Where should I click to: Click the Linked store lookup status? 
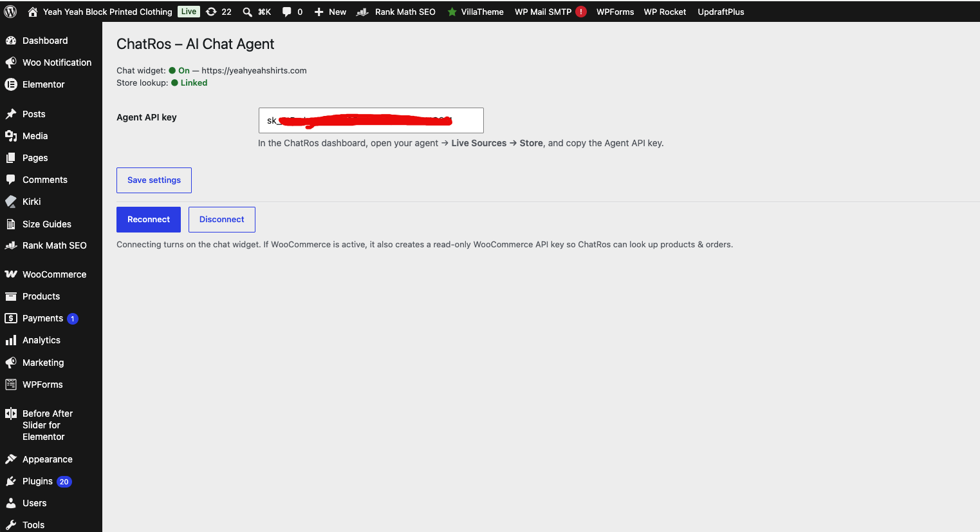194,83
